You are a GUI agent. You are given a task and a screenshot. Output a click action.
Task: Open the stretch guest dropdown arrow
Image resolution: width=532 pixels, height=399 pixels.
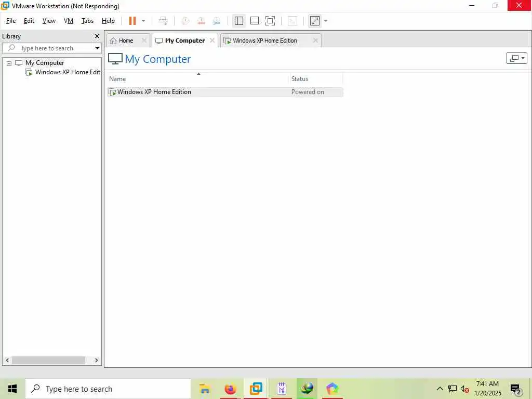click(x=326, y=21)
